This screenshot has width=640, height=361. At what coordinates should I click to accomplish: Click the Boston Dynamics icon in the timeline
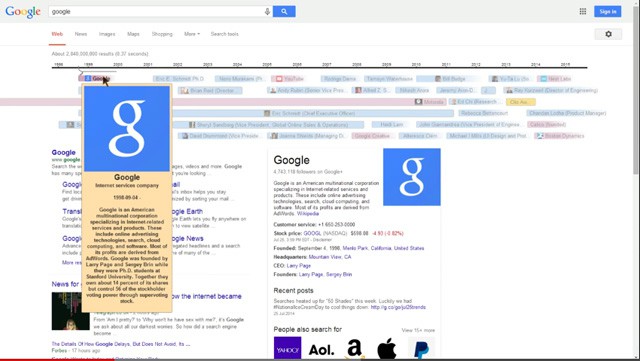pos(540,136)
